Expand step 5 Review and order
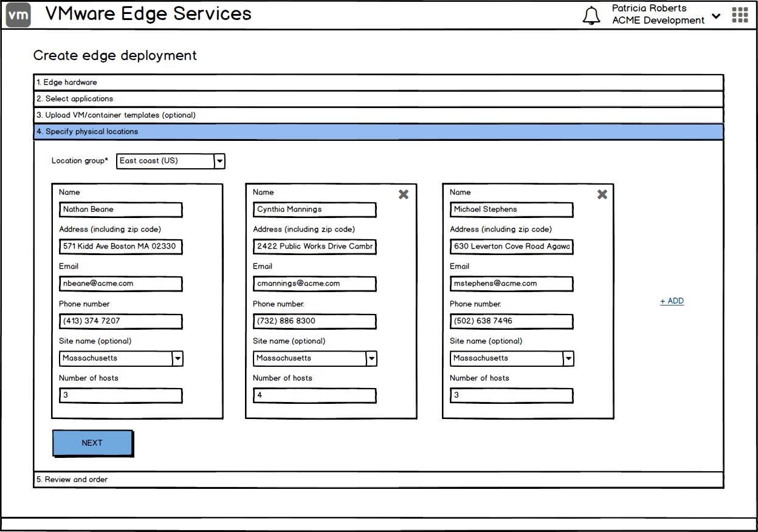 379,480
